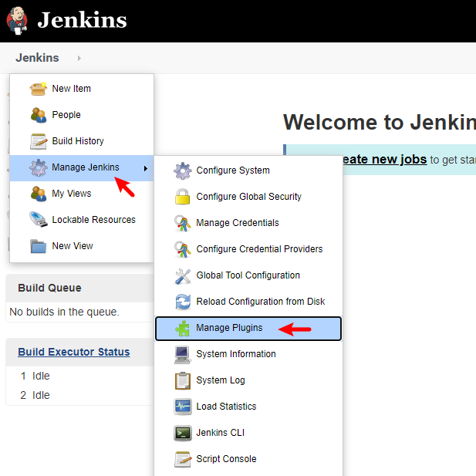Click the Jenkins header title text
The width and height of the screenshot is (476, 476).
click(82, 20)
